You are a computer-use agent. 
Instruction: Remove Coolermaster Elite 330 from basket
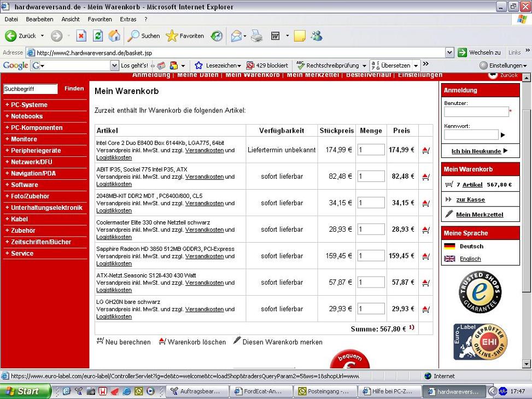pyautogui.click(x=426, y=230)
